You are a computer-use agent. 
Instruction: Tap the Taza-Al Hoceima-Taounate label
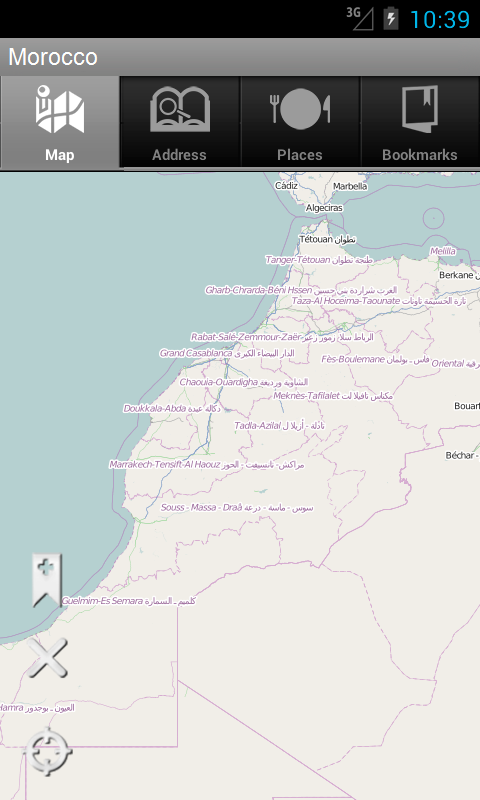379,301
